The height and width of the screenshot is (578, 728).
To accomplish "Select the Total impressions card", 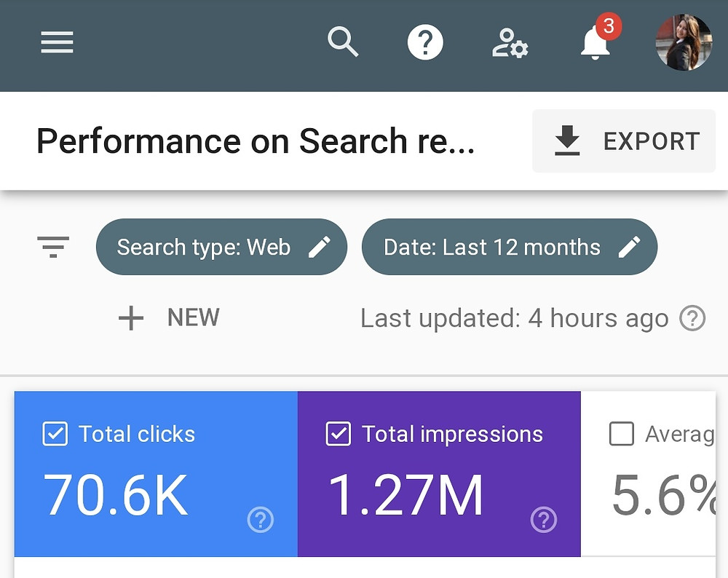I will pyautogui.click(x=437, y=480).
